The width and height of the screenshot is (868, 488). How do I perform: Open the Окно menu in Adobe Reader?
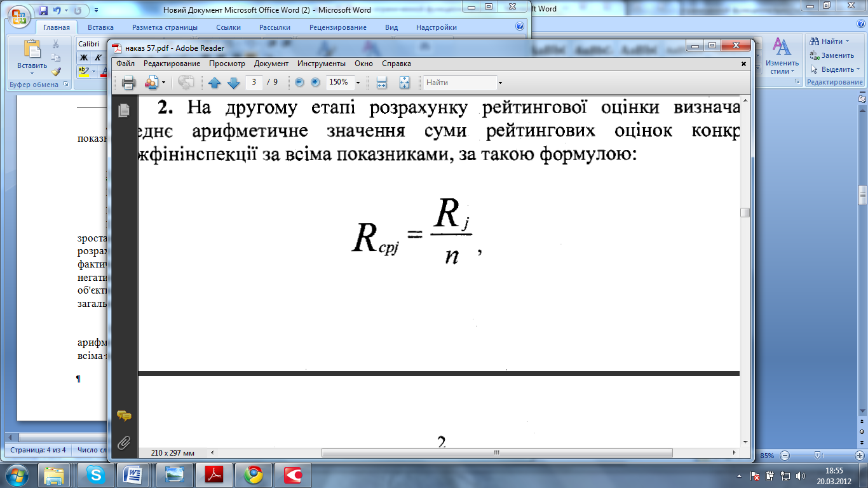tap(363, 64)
